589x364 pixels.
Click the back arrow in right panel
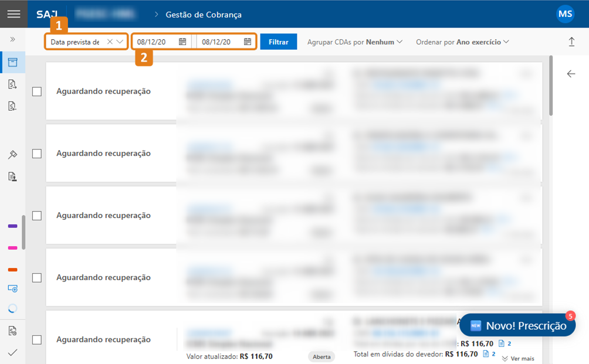tap(571, 74)
